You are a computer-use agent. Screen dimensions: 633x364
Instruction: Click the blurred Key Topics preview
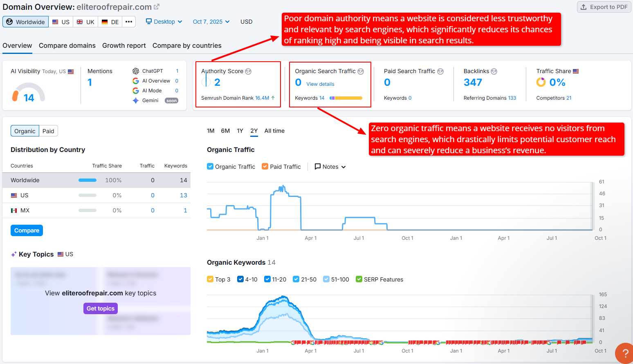(x=101, y=301)
